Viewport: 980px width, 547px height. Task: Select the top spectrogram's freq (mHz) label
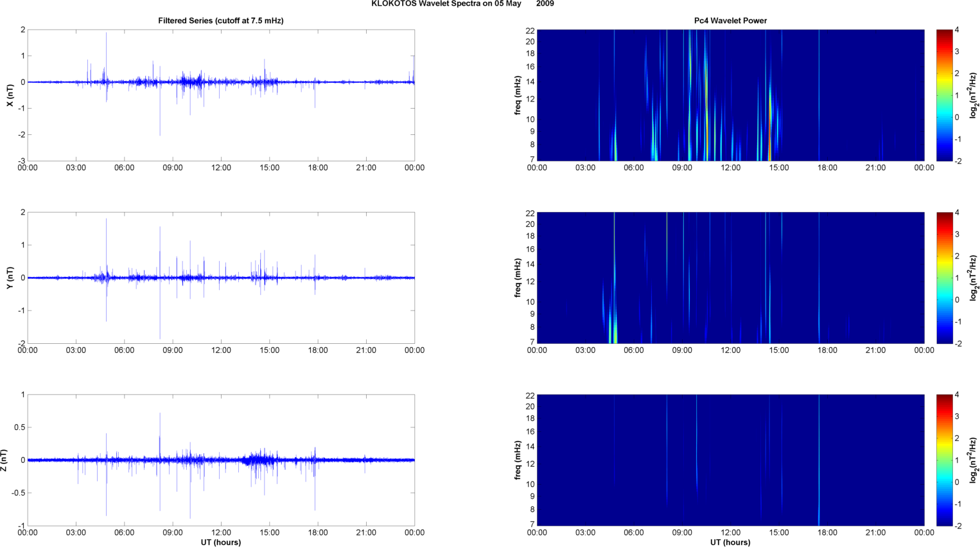click(x=518, y=95)
